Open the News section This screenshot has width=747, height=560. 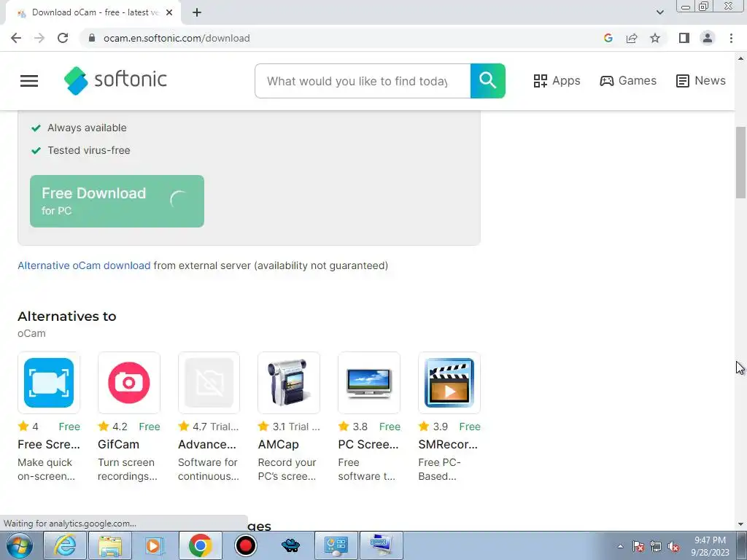pos(701,81)
